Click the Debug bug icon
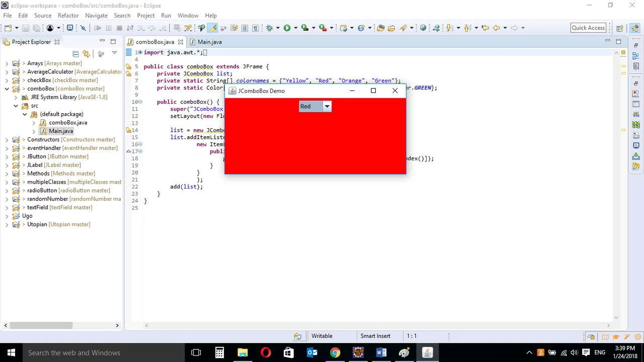Screen dimensions: 644x362 click(x=269, y=28)
